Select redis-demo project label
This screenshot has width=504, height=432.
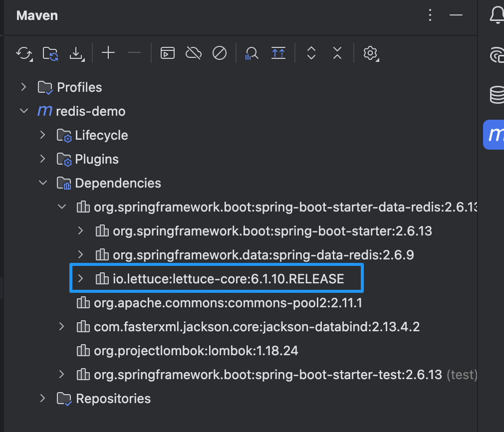tap(91, 112)
